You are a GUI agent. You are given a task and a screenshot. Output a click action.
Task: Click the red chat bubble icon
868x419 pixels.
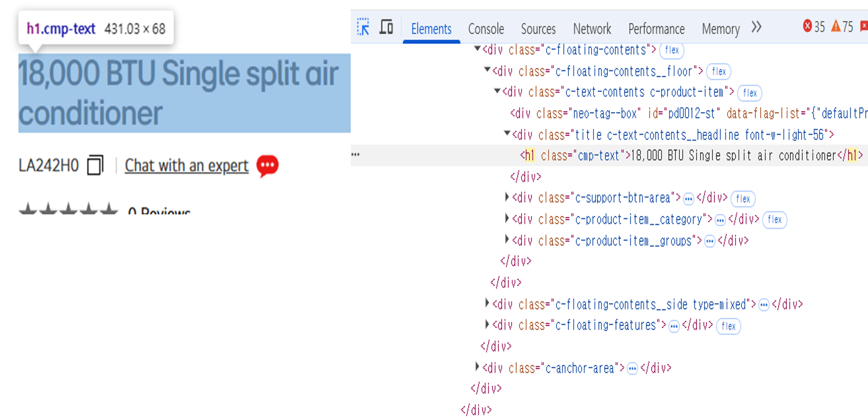click(x=267, y=165)
